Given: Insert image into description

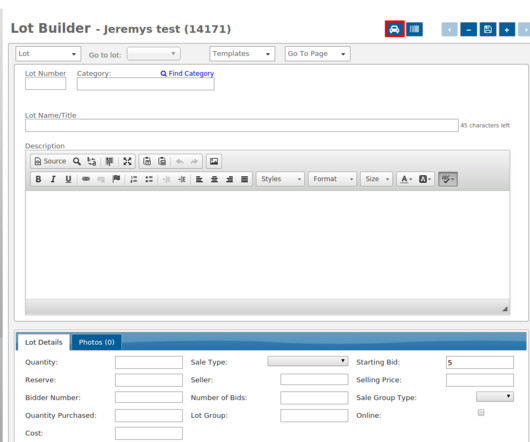Looking at the screenshot, I should click(214, 161).
